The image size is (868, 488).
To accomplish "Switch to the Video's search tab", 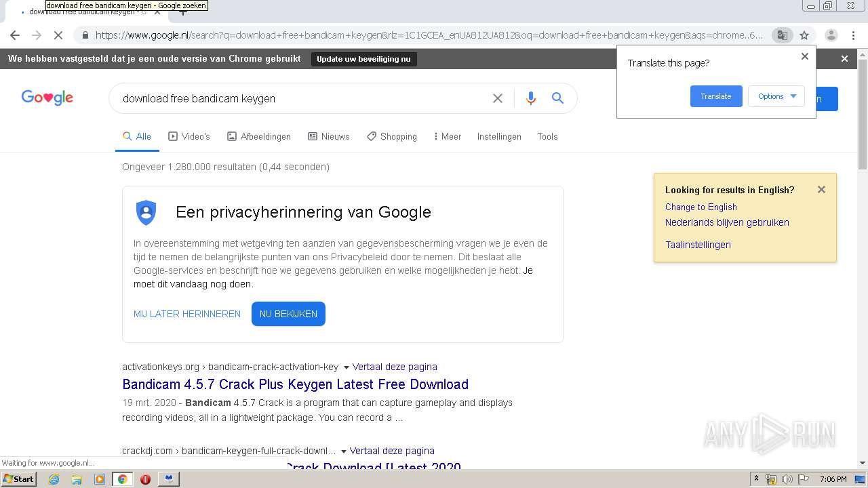I will point(189,136).
